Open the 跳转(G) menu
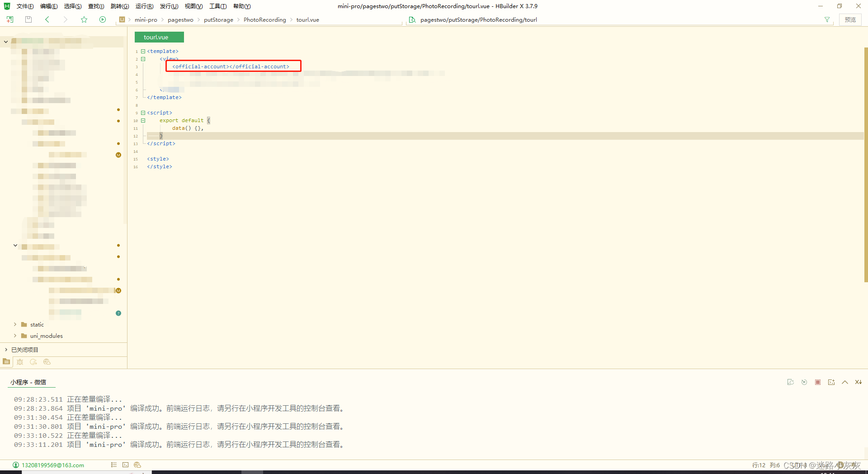The width and height of the screenshot is (868, 474). [x=120, y=6]
